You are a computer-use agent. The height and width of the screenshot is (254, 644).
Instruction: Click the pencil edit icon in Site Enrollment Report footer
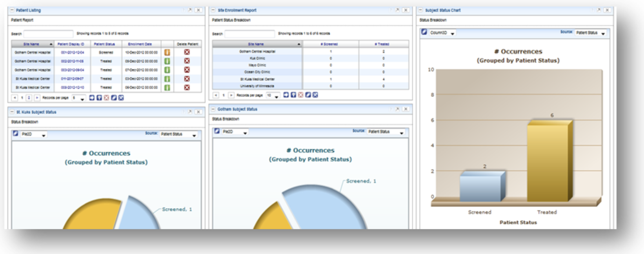click(308, 95)
